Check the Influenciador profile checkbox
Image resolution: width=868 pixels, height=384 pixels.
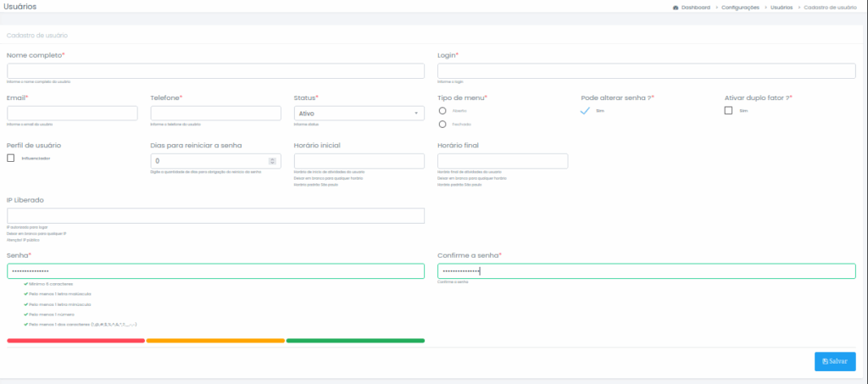[x=11, y=158]
